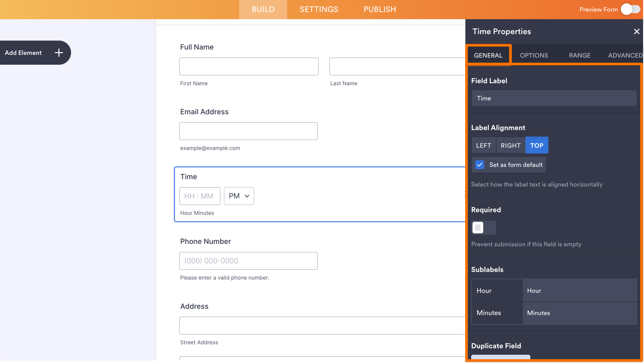Select TOP label alignment

[x=537, y=145]
